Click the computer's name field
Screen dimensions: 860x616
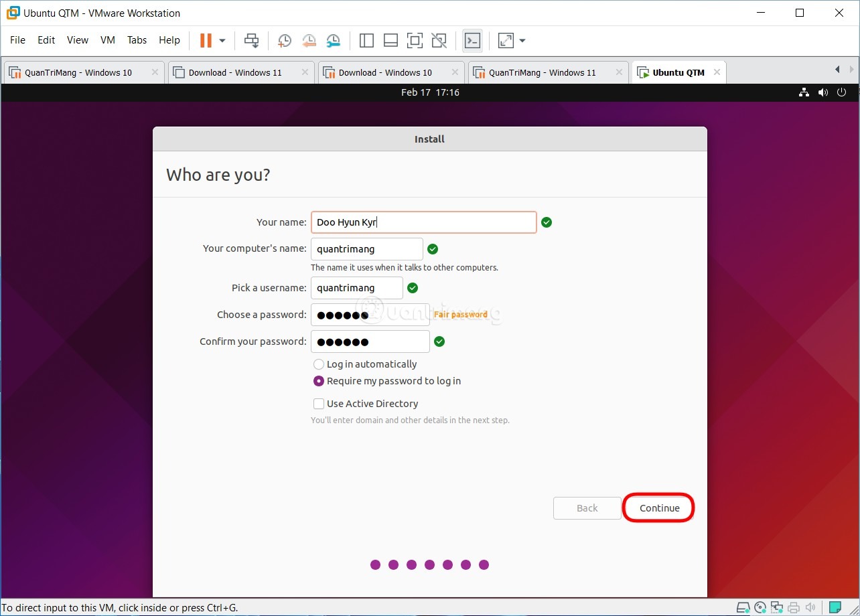coord(367,249)
